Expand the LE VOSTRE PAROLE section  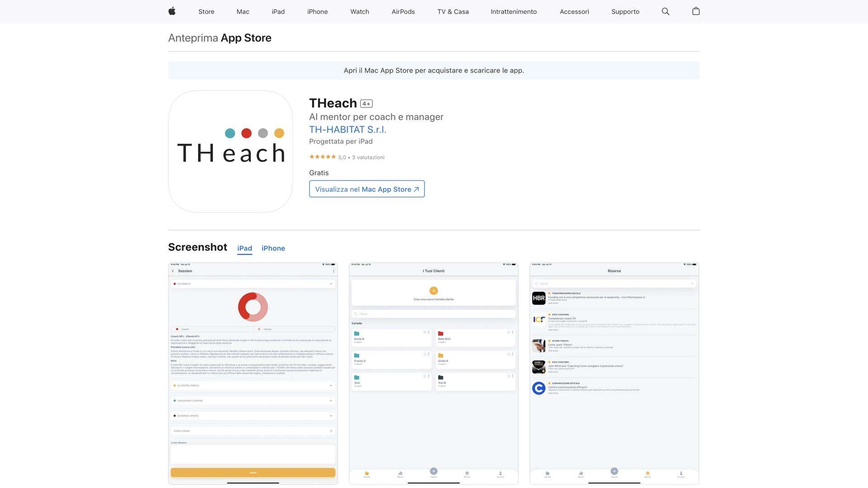(331, 385)
